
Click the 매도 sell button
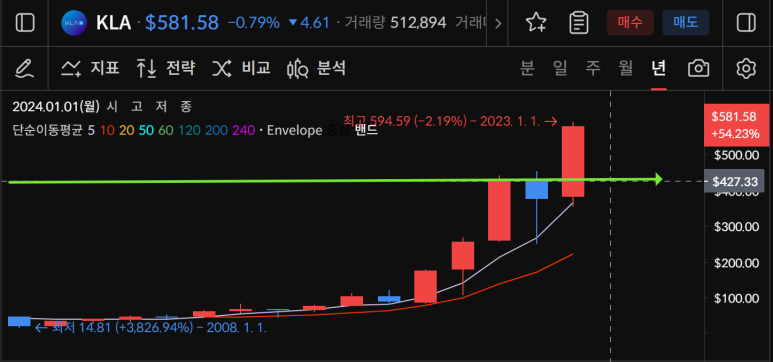pos(686,23)
